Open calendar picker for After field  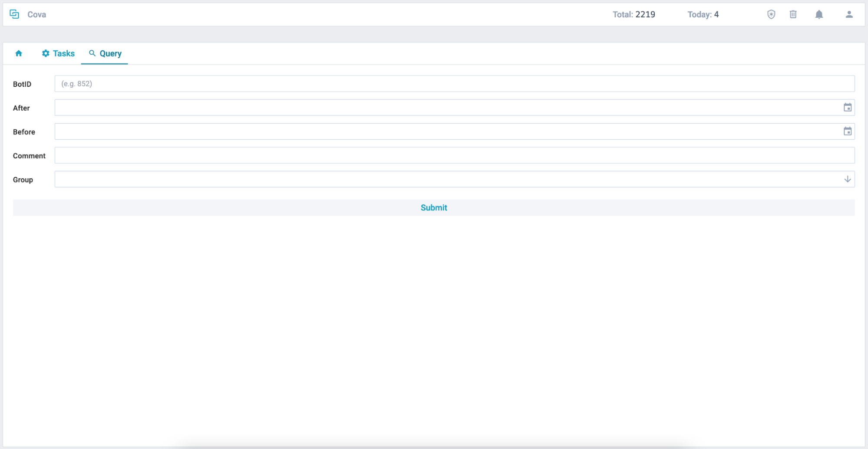click(x=847, y=108)
